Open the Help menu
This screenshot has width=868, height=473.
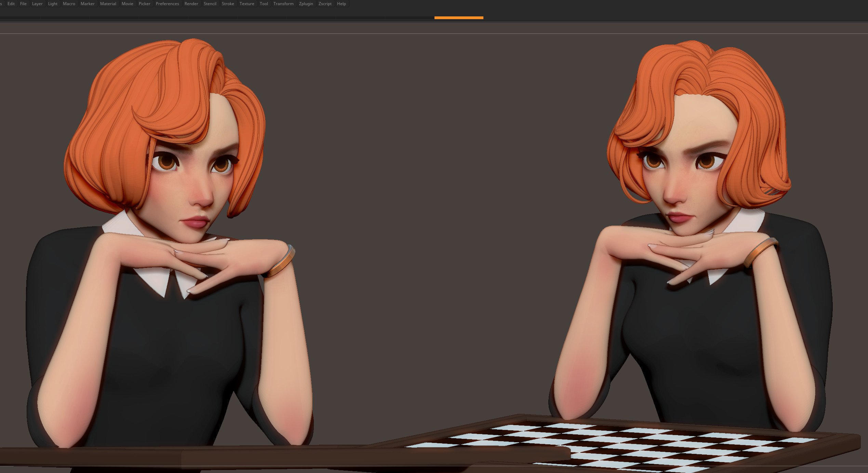click(341, 4)
